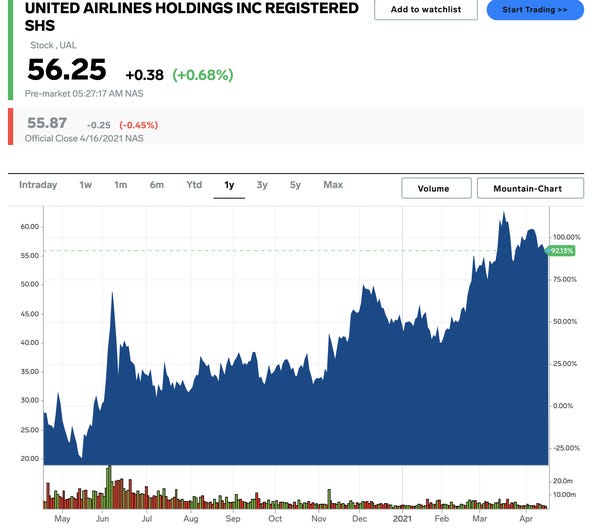Switch to the Intraday tab
The height and width of the screenshot is (529, 600).
pos(38,185)
